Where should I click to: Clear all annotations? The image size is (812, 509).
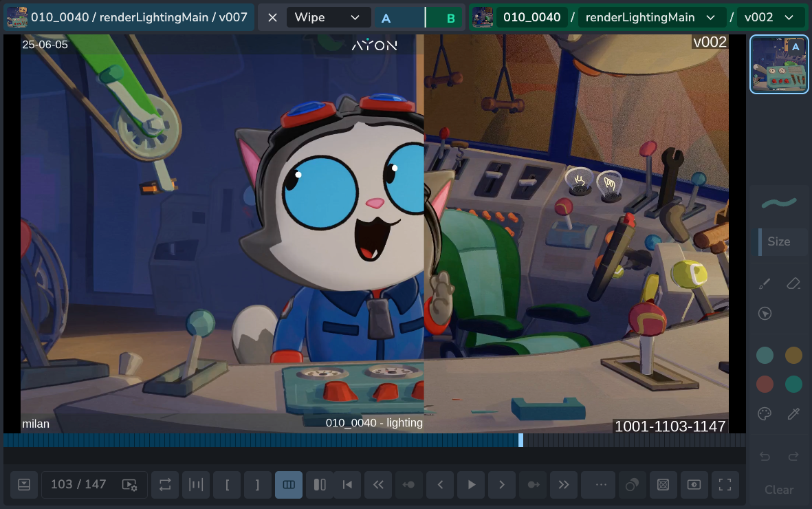779,490
